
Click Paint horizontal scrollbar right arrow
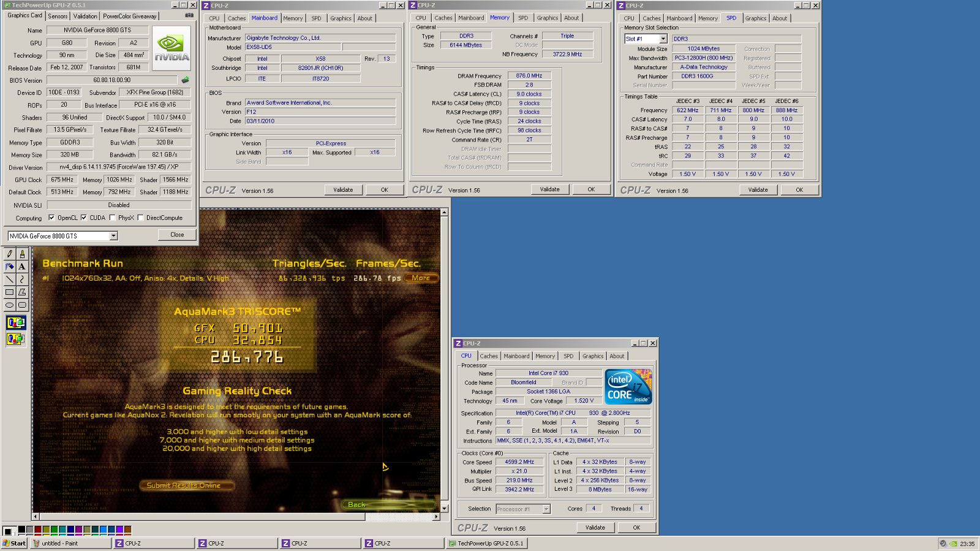[436, 517]
